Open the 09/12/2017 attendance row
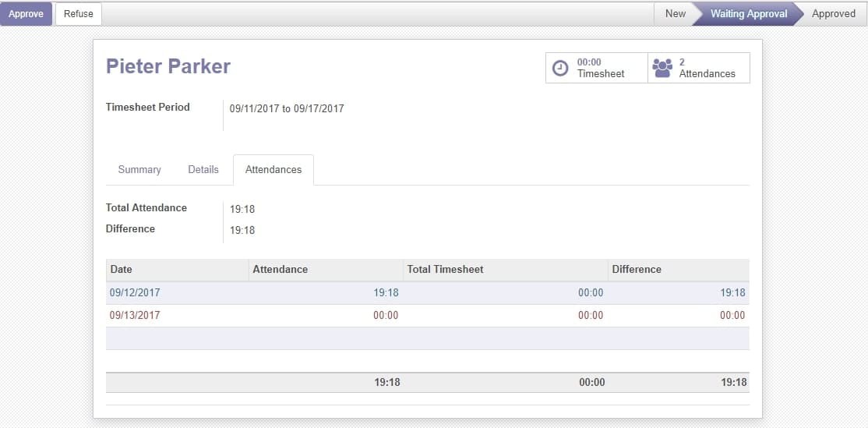 (427, 293)
